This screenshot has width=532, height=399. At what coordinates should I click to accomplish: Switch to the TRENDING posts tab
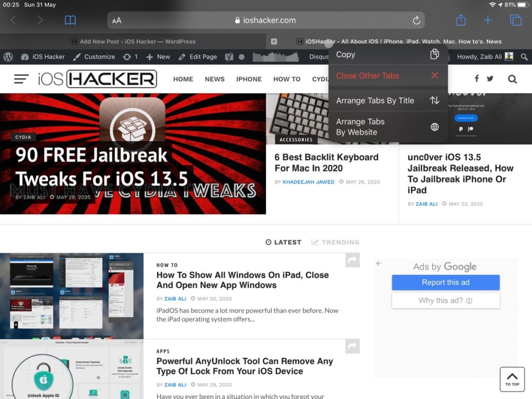click(335, 242)
